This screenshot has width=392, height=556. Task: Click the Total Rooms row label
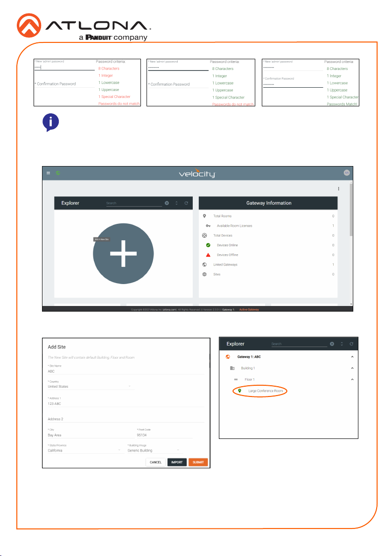pos(223,216)
